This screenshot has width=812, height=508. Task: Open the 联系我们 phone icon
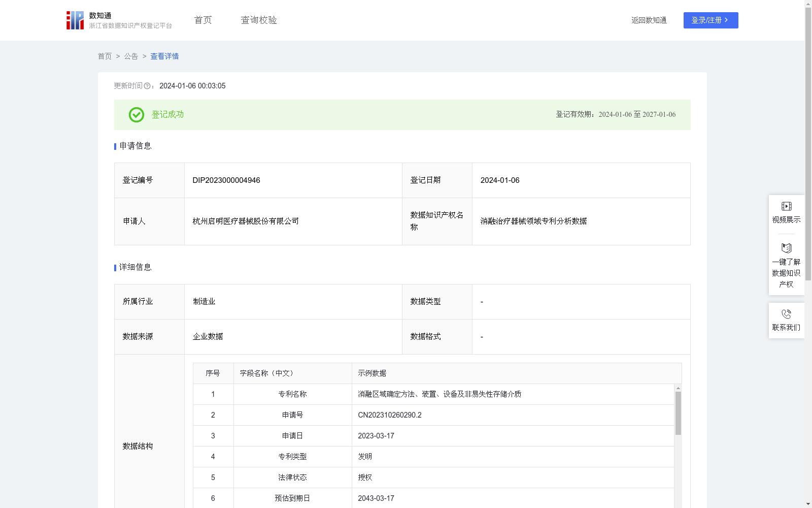point(786,314)
